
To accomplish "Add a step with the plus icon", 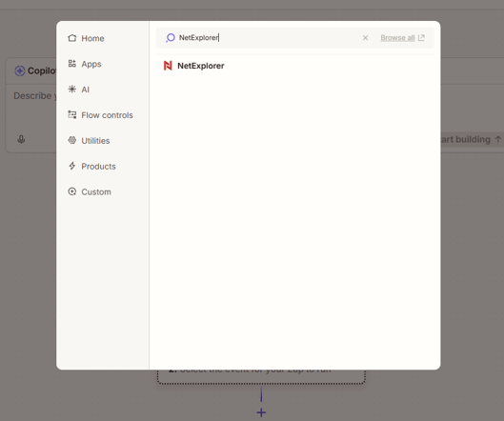I will (261, 412).
